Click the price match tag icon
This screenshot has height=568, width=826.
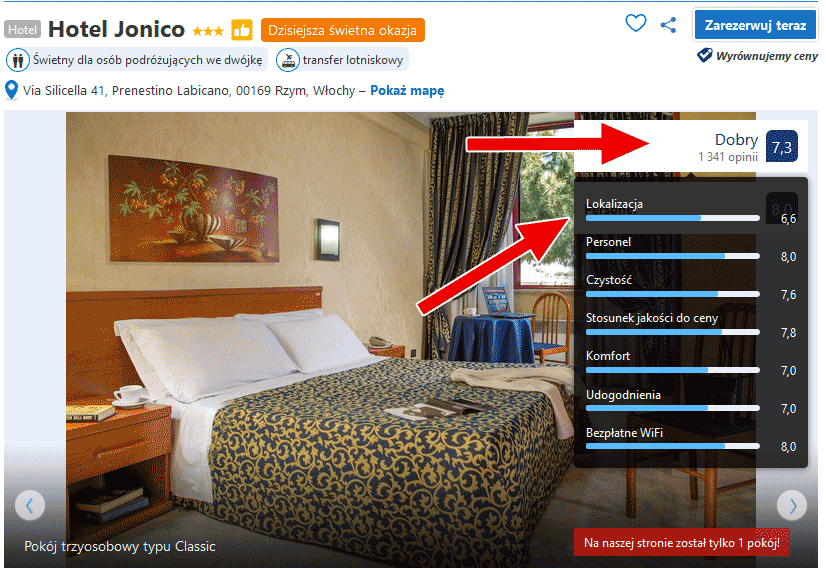704,55
